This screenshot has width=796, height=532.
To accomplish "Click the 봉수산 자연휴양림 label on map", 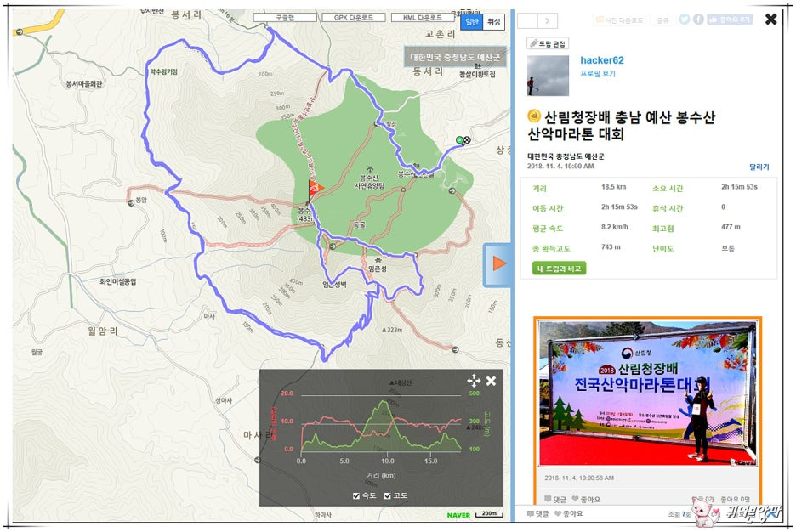I will point(369,182).
